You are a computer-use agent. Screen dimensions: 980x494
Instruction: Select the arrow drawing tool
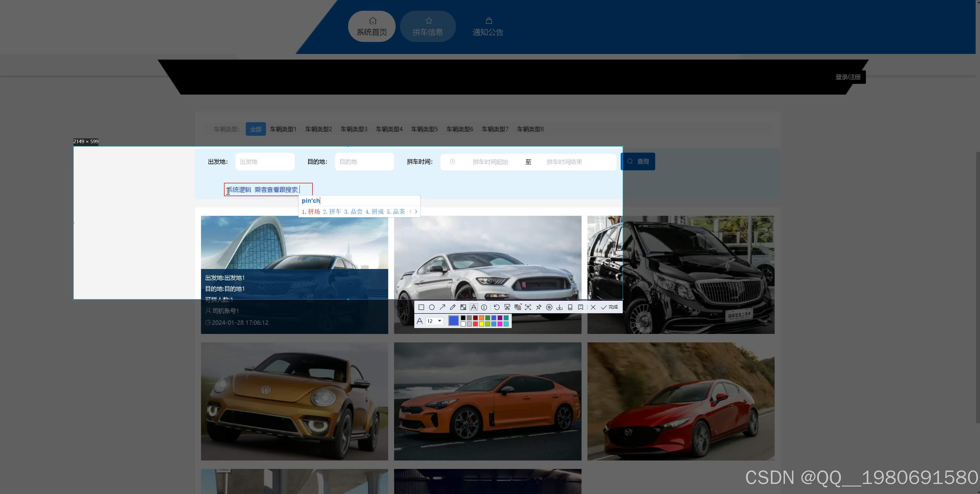442,307
